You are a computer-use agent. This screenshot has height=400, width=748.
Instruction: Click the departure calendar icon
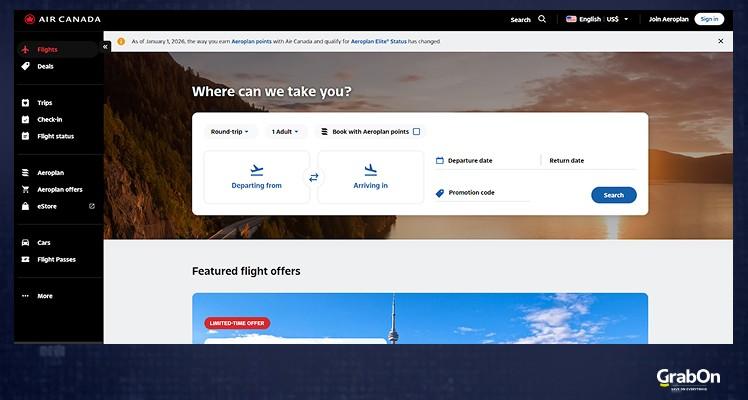[x=440, y=161]
